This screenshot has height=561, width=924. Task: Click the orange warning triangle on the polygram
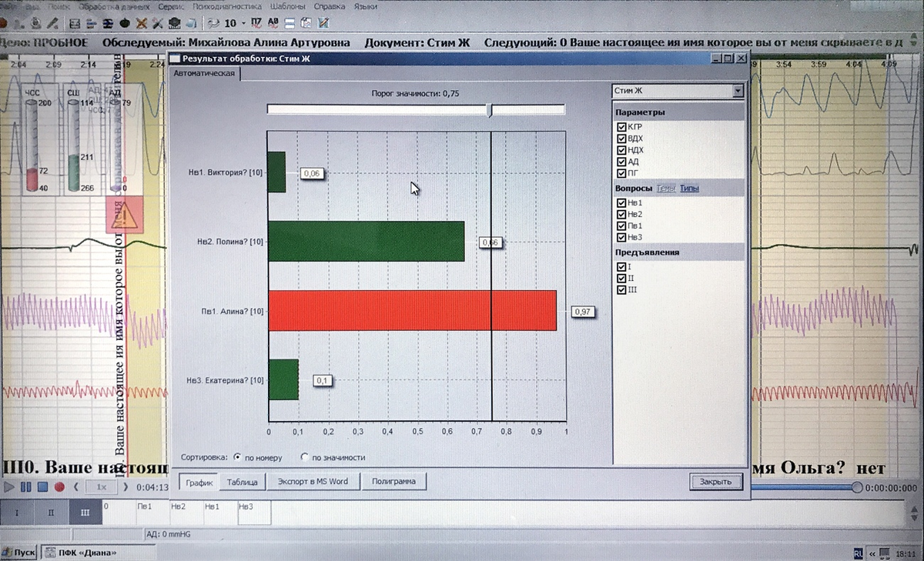click(x=125, y=215)
